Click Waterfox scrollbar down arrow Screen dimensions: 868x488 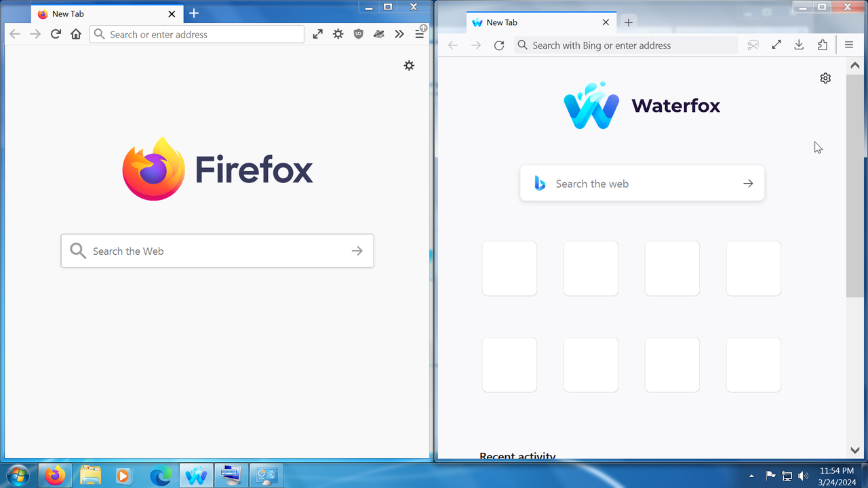pos(854,450)
